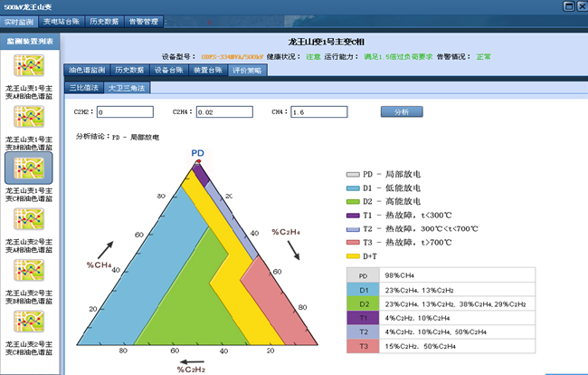588x375 pixels.
Task: Choose the 三比值法 analysis method tab
Action: tap(83, 89)
